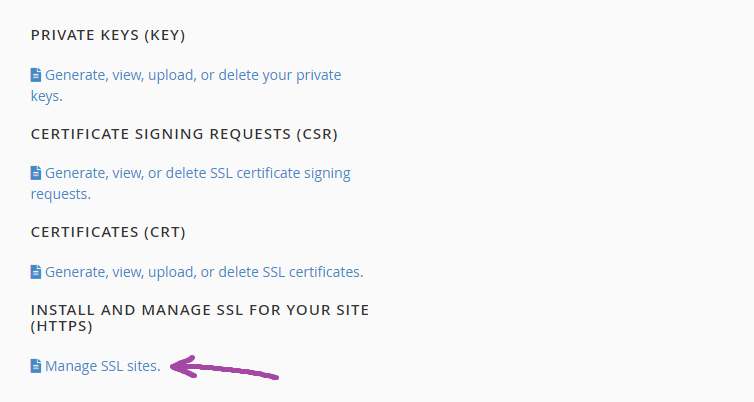Open the Manage SSL sites link
The height and width of the screenshot is (402, 754).
(102, 366)
